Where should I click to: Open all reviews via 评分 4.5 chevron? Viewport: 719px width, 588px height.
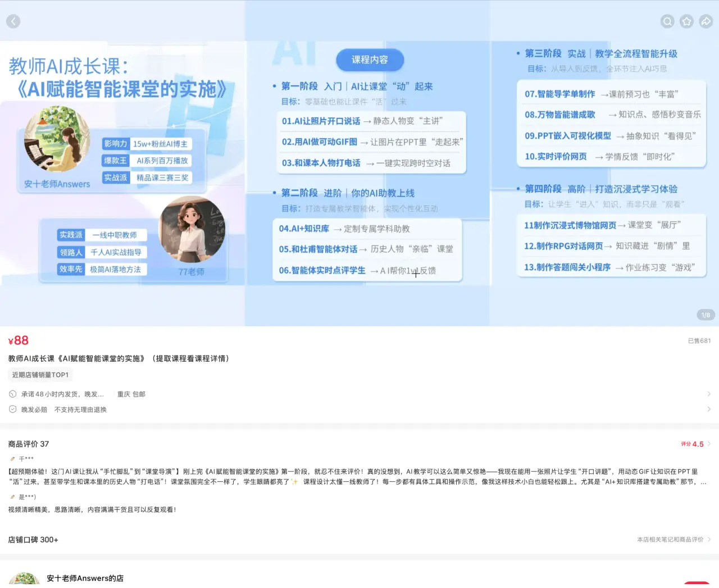[x=709, y=444]
